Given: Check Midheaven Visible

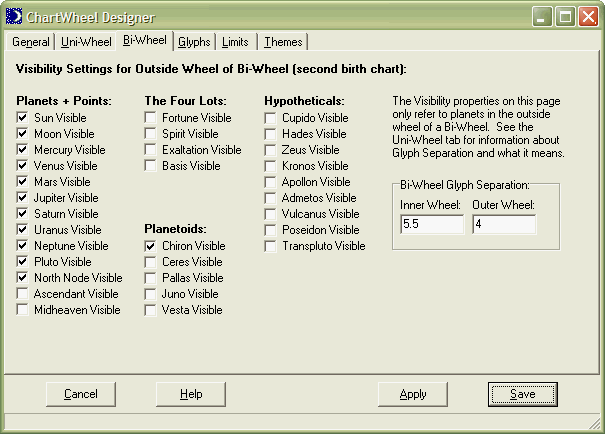Looking at the screenshot, I should click(22, 309).
